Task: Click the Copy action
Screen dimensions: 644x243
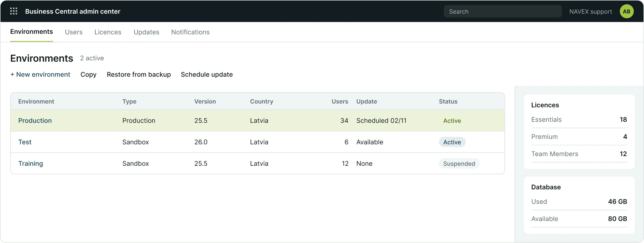Action: (89, 75)
